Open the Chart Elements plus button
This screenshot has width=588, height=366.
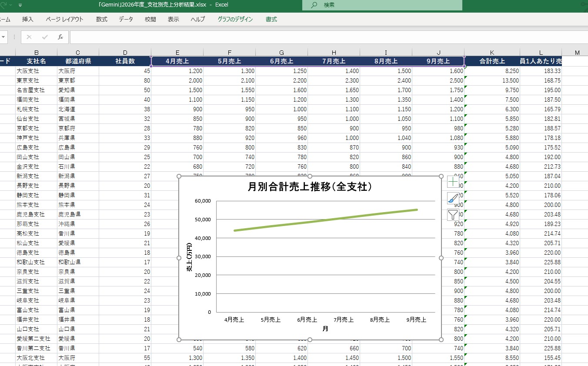click(x=453, y=182)
